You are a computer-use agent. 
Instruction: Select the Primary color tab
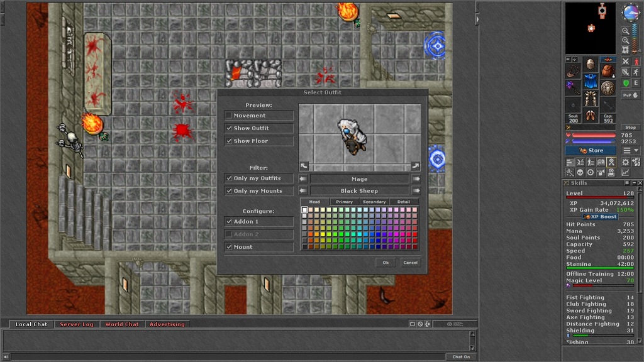click(344, 202)
